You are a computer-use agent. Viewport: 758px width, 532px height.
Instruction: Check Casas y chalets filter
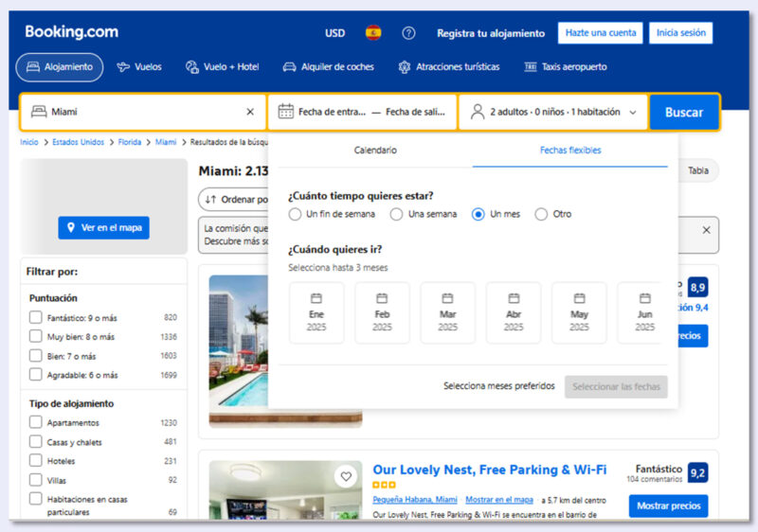[35, 441]
